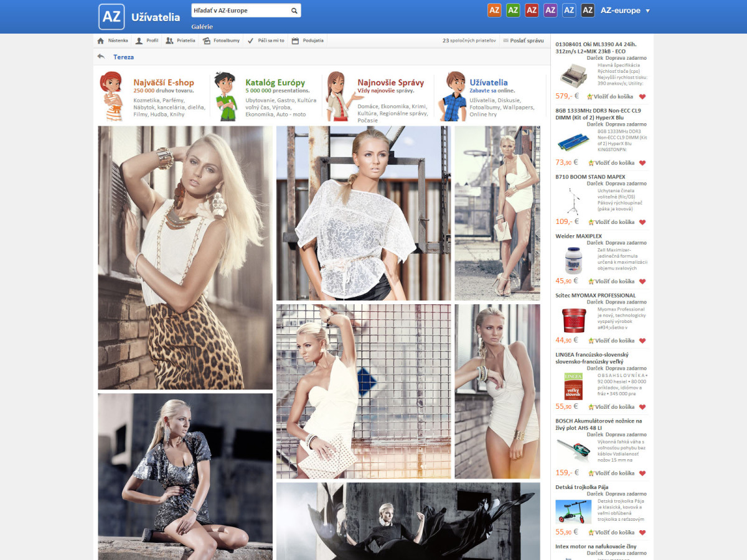
Task: Add the 109,- € boom stand to cart
Action: [611, 222]
